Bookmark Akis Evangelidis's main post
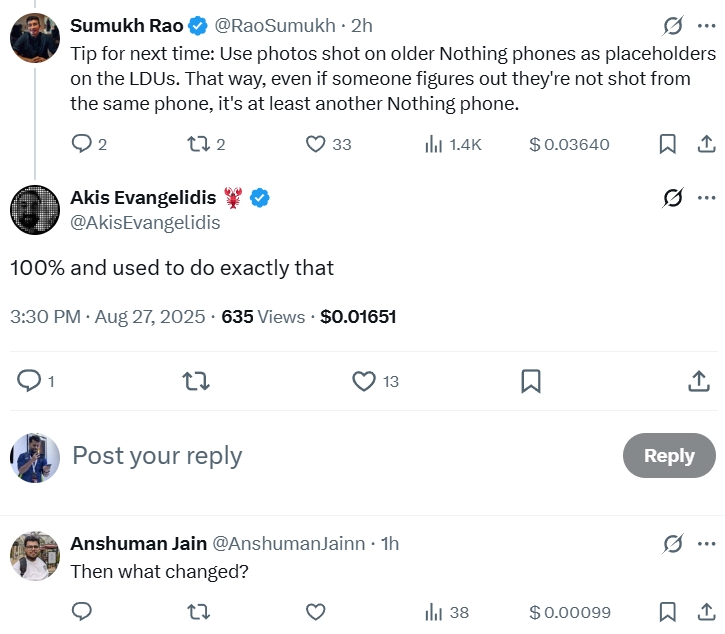This screenshot has width=725, height=634. 531,380
